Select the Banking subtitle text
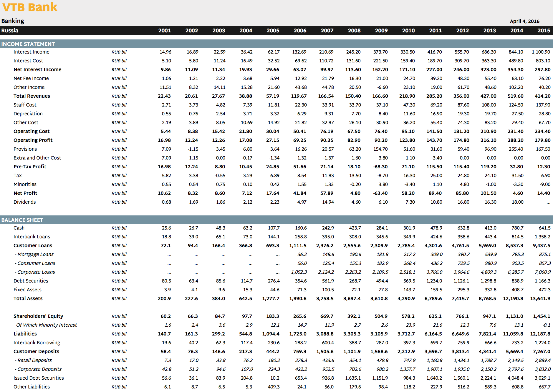This screenshot has width=553, height=392. pos(13,21)
